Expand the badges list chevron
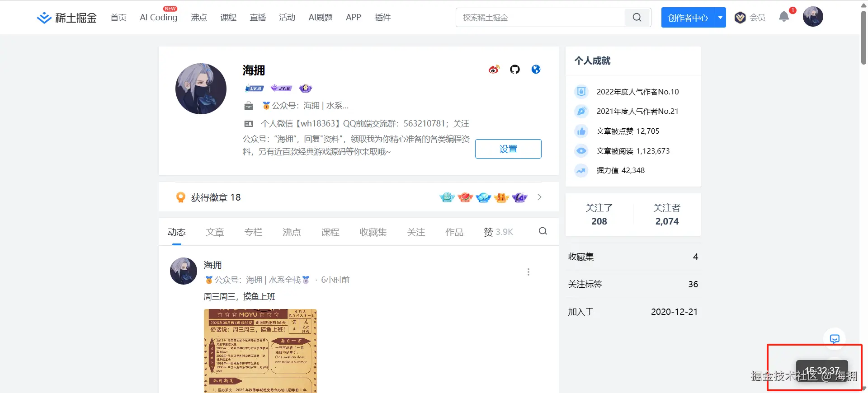The width and height of the screenshot is (868, 393). click(539, 197)
